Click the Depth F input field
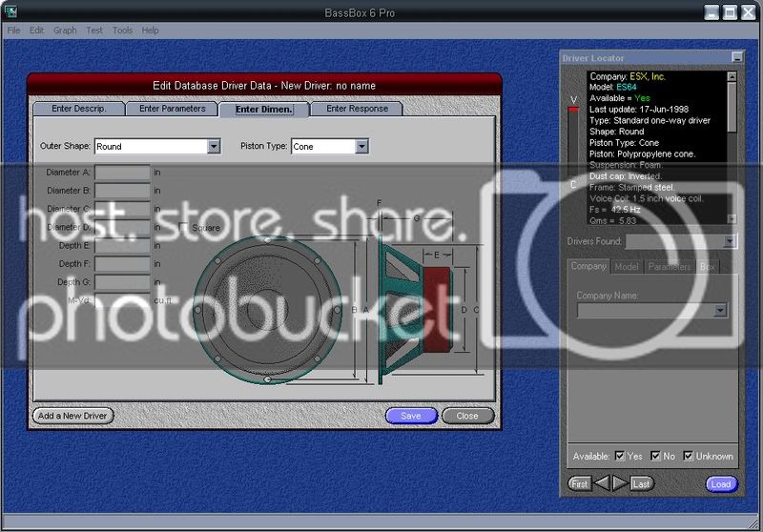 123,263
